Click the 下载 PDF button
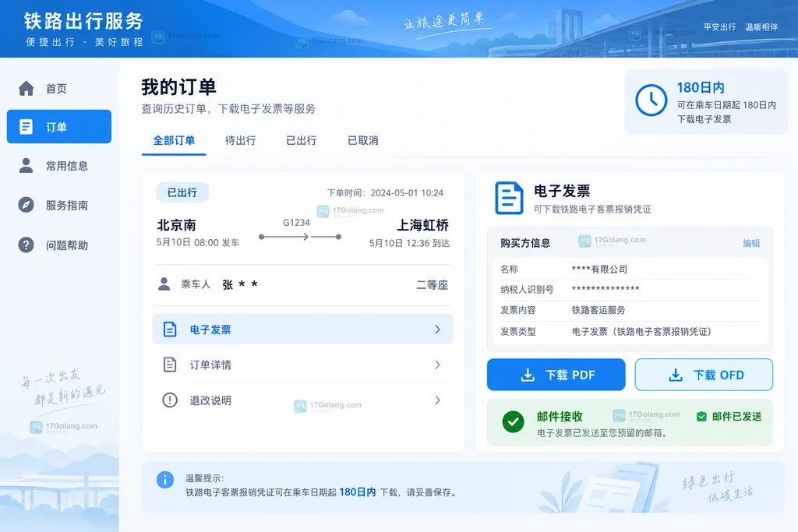 pos(556,375)
